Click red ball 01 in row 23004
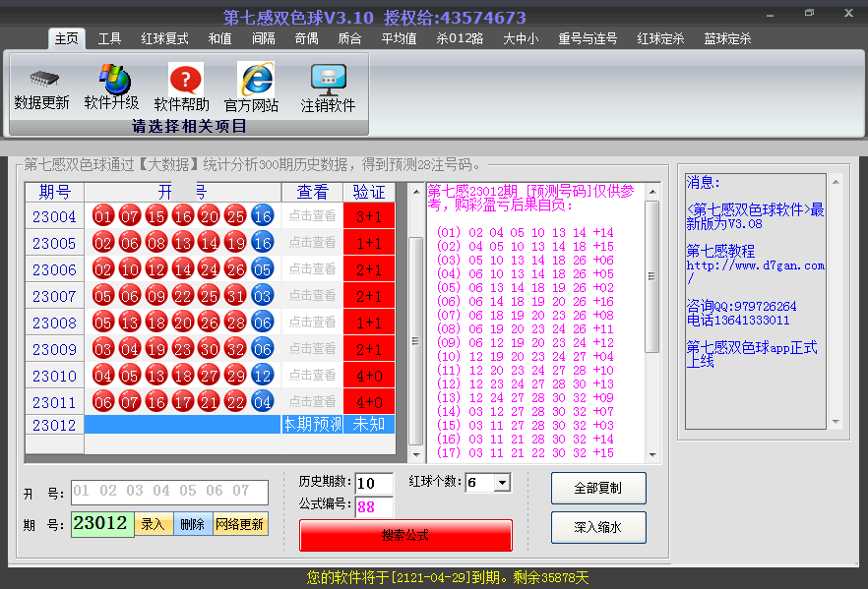 coord(103,216)
